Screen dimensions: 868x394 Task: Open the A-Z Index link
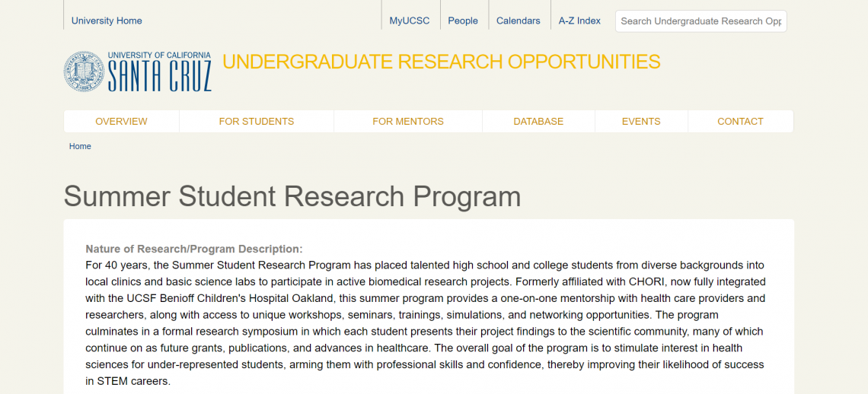(579, 21)
